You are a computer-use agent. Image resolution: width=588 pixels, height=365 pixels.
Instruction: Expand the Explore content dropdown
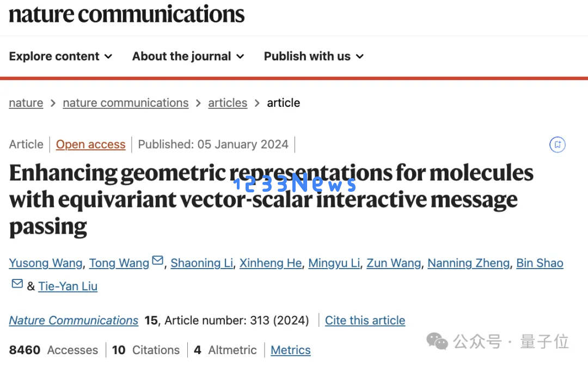(x=61, y=56)
